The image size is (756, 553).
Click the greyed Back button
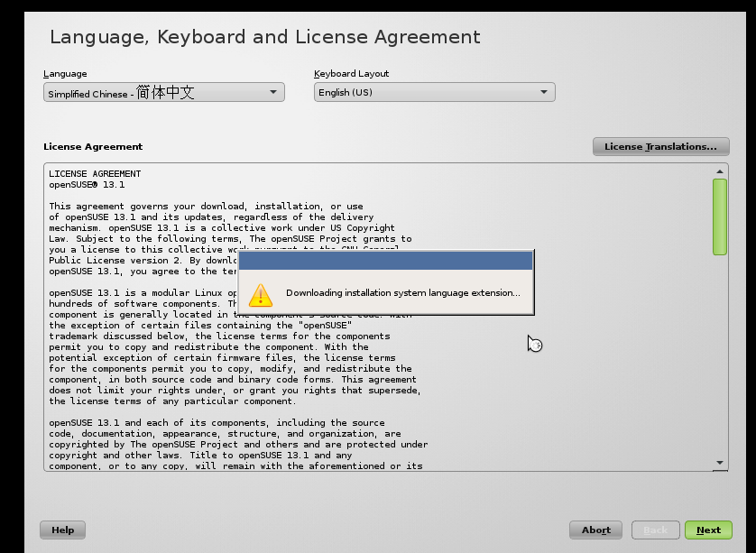click(656, 530)
